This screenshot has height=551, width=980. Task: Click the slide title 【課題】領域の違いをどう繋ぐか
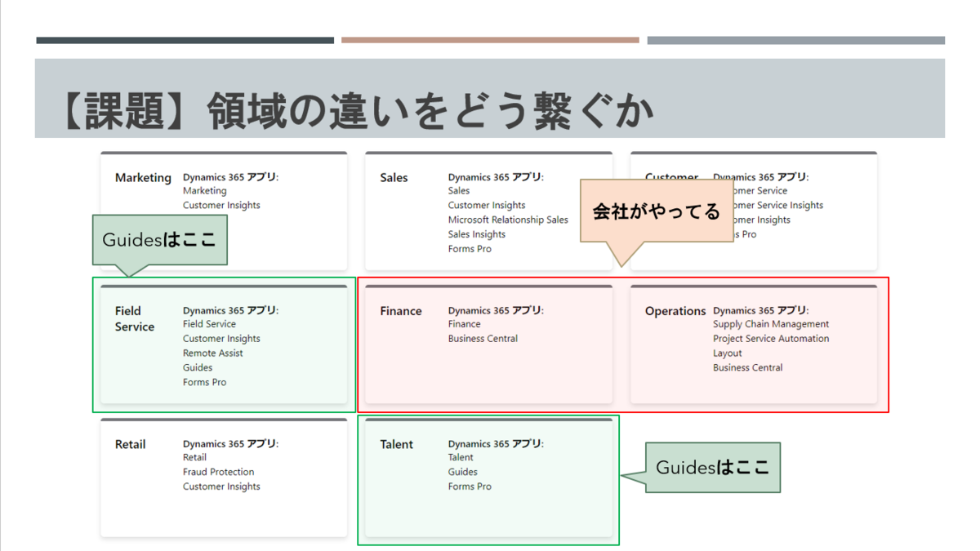pos(357,110)
